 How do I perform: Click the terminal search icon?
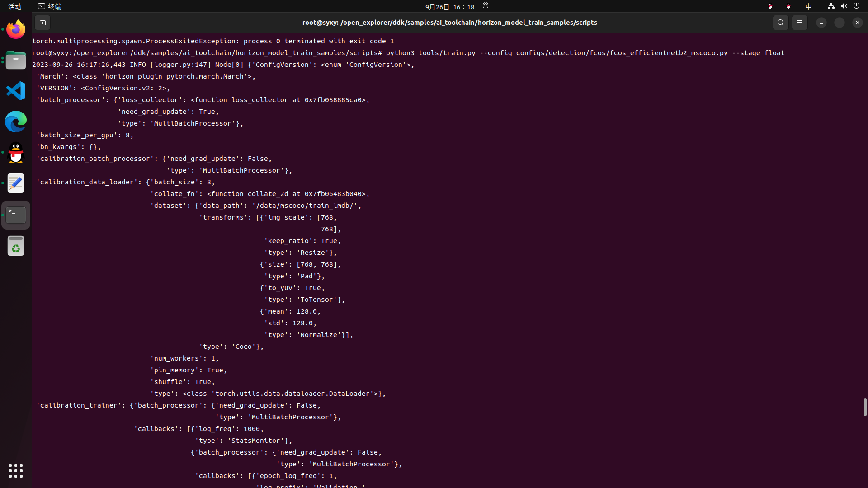click(x=780, y=23)
